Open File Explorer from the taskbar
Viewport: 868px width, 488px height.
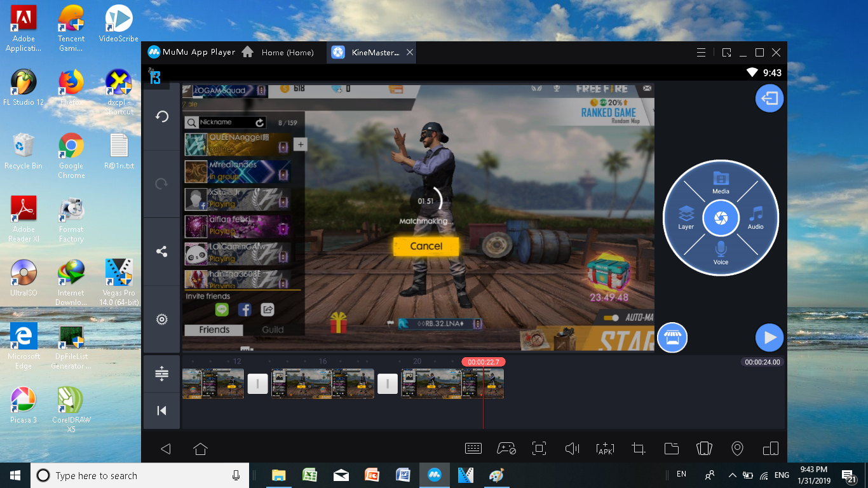tap(278, 475)
